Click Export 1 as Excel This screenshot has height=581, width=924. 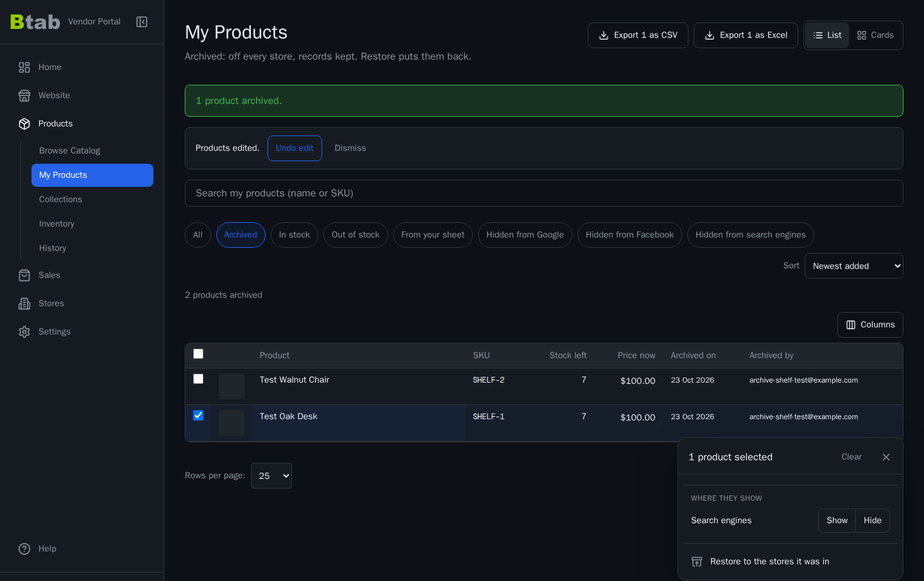click(746, 35)
